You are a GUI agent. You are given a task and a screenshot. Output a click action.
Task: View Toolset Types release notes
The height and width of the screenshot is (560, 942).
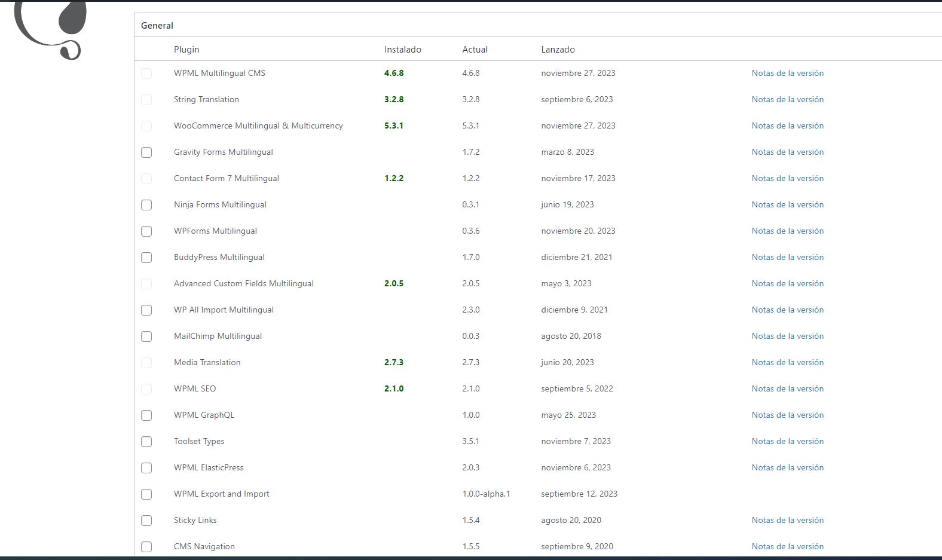(788, 441)
